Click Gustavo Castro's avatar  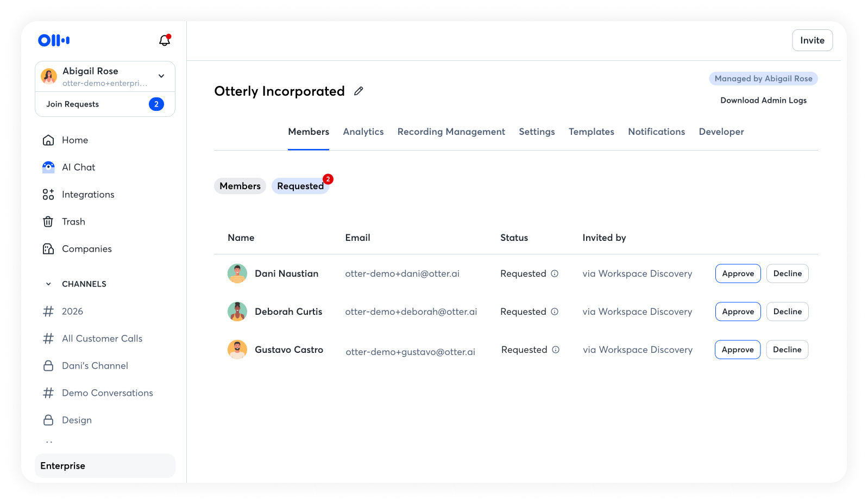pyautogui.click(x=237, y=350)
